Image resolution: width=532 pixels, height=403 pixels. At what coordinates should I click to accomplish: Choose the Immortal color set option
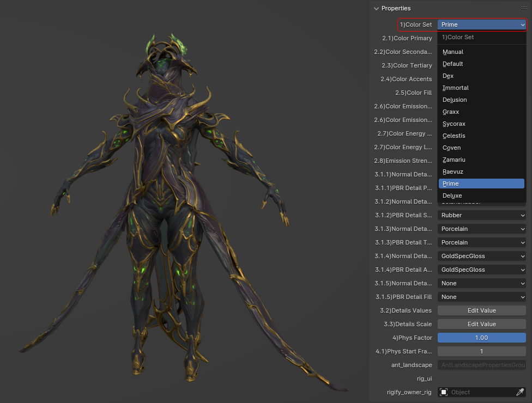[481, 88]
